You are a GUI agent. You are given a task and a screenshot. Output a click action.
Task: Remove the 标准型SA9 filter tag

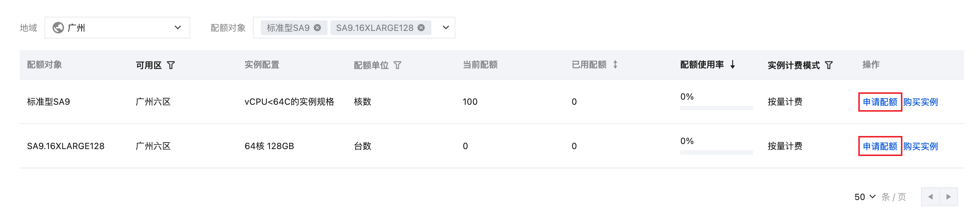pyautogui.click(x=317, y=28)
